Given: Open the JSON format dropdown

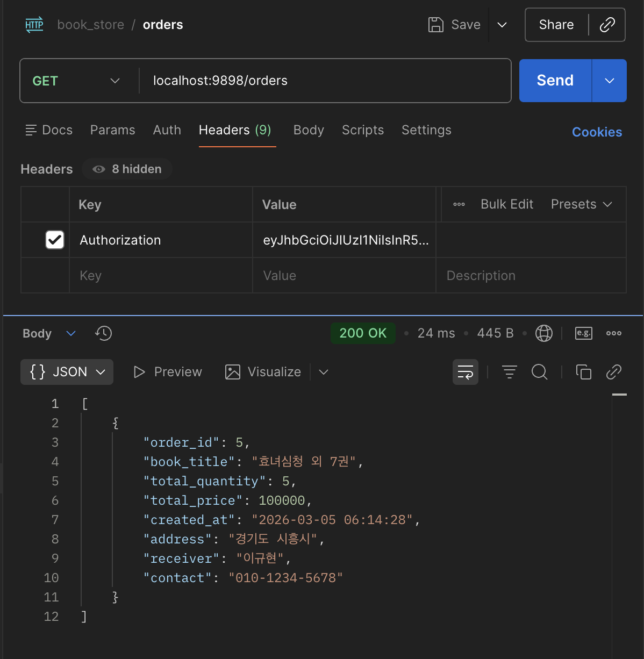Looking at the screenshot, I should (x=67, y=372).
